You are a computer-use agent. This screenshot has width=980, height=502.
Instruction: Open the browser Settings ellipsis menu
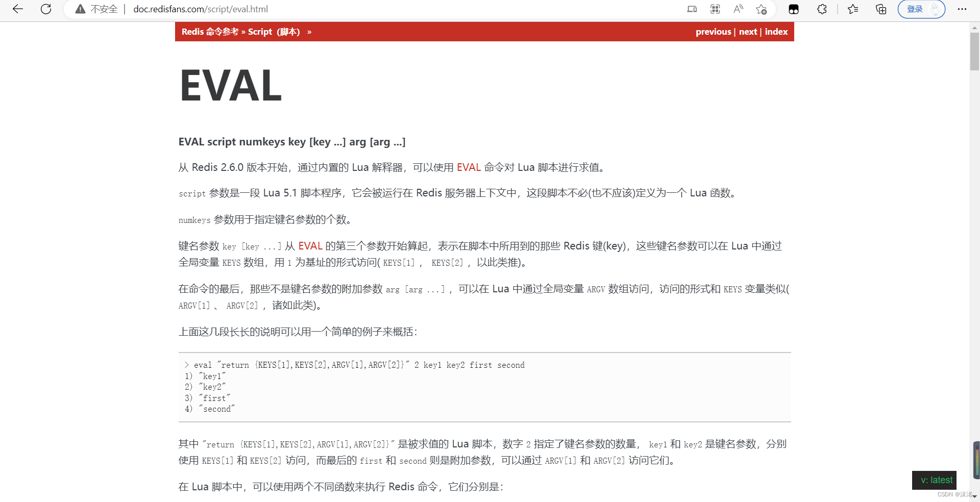(x=962, y=9)
